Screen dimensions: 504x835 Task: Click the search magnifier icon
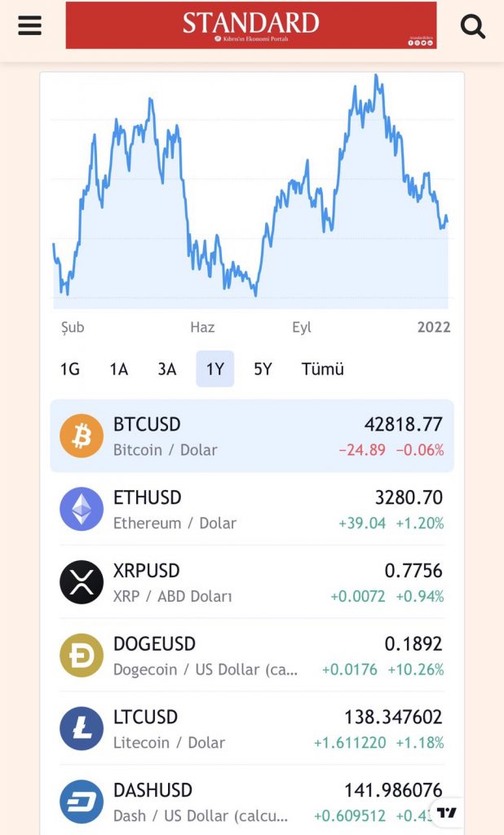pyautogui.click(x=473, y=27)
